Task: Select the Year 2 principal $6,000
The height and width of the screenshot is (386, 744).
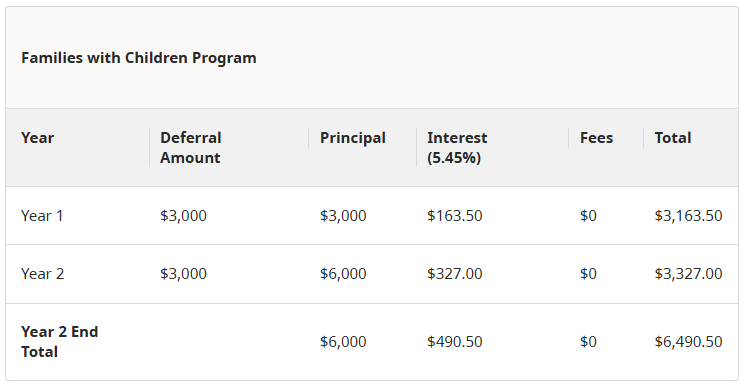Action: [343, 274]
